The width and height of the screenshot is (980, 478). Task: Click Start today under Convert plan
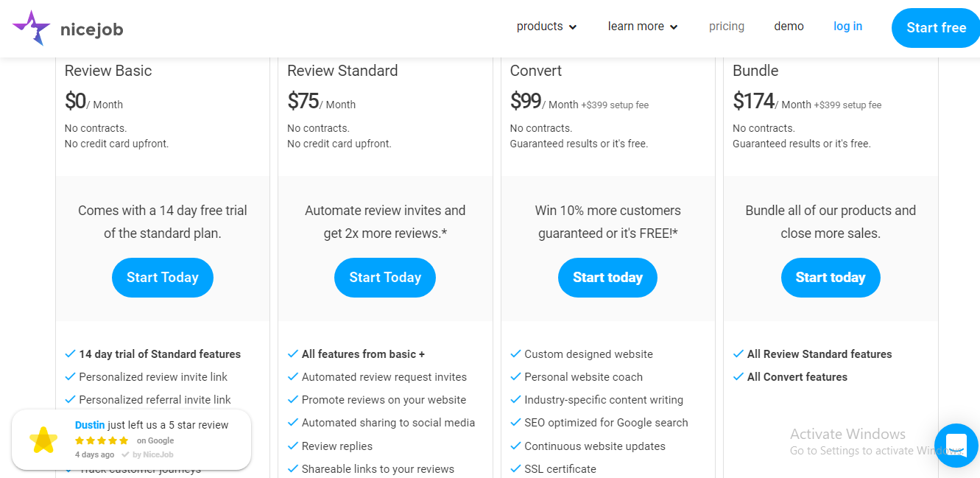(607, 278)
